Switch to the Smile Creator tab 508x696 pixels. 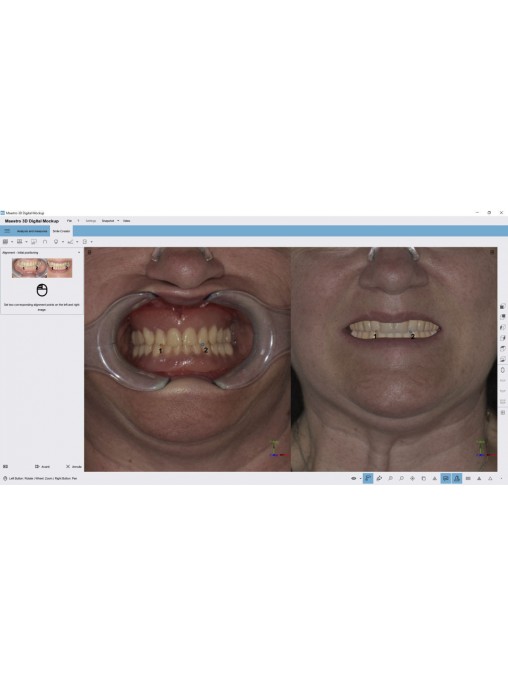pyautogui.click(x=61, y=231)
